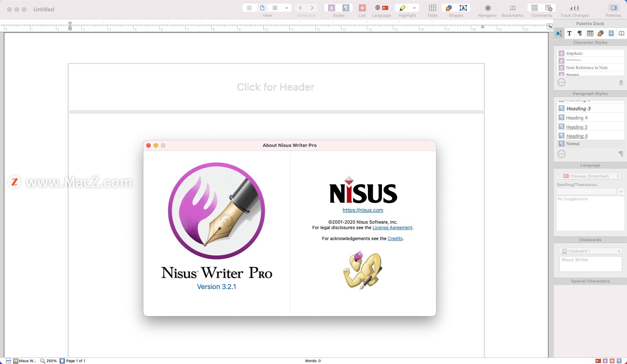Click Version 3.2.1 text in About window
627x364 pixels.
[217, 287]
